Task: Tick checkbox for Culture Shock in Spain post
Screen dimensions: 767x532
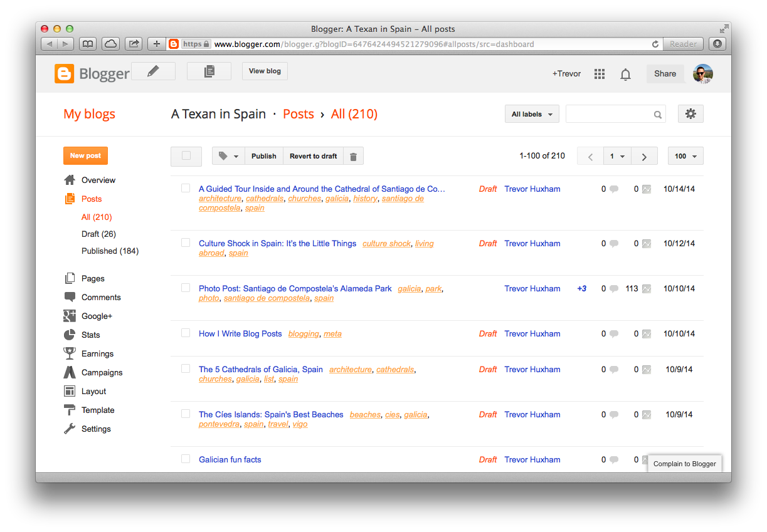Action: click(186, 243)
